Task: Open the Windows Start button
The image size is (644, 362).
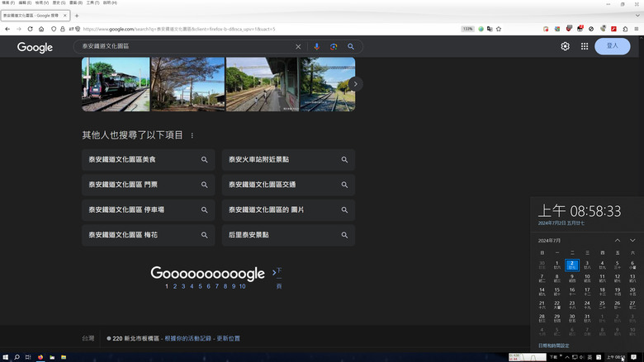Action: (6, 357)
